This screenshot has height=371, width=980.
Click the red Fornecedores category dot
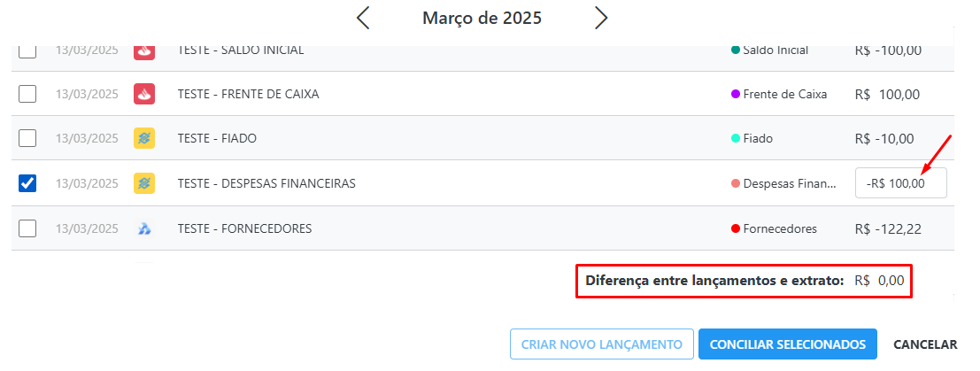click(x=736, y=229)
